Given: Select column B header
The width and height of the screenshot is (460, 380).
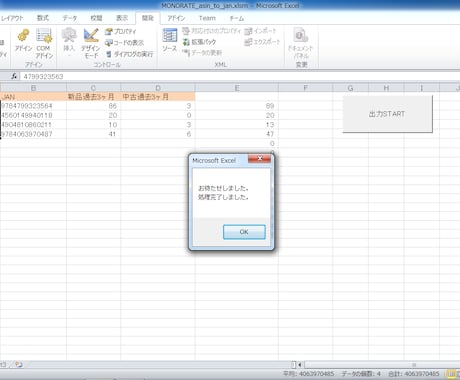Looking at the screenshot, I should [x=33, y=88].
